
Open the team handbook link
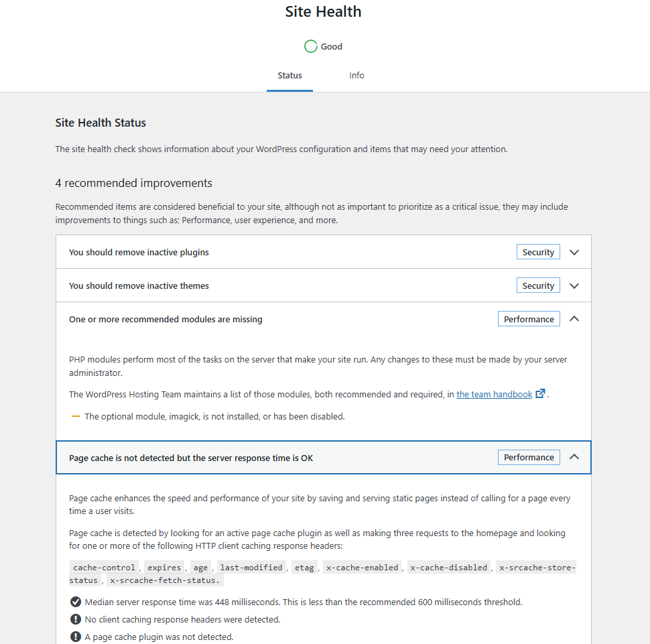coord(494,395)
